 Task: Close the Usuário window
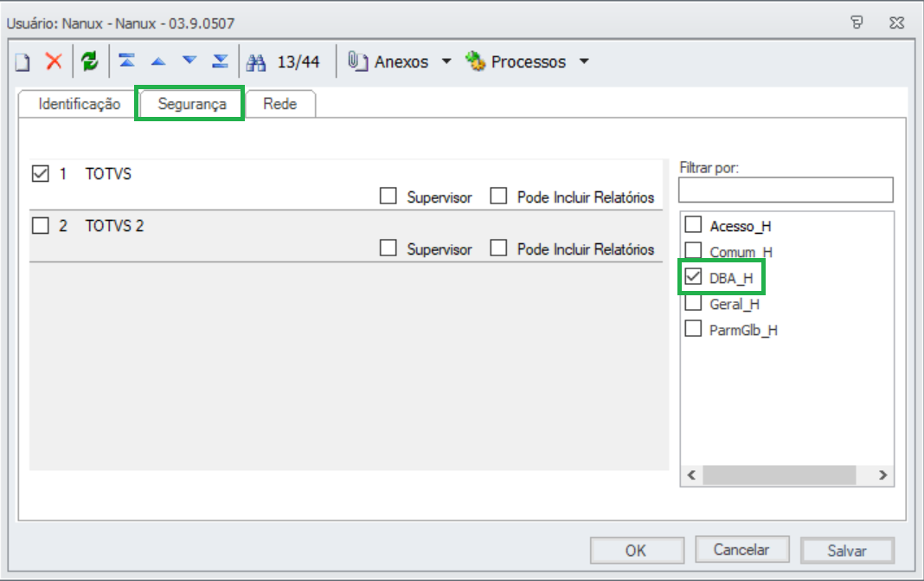897,23
